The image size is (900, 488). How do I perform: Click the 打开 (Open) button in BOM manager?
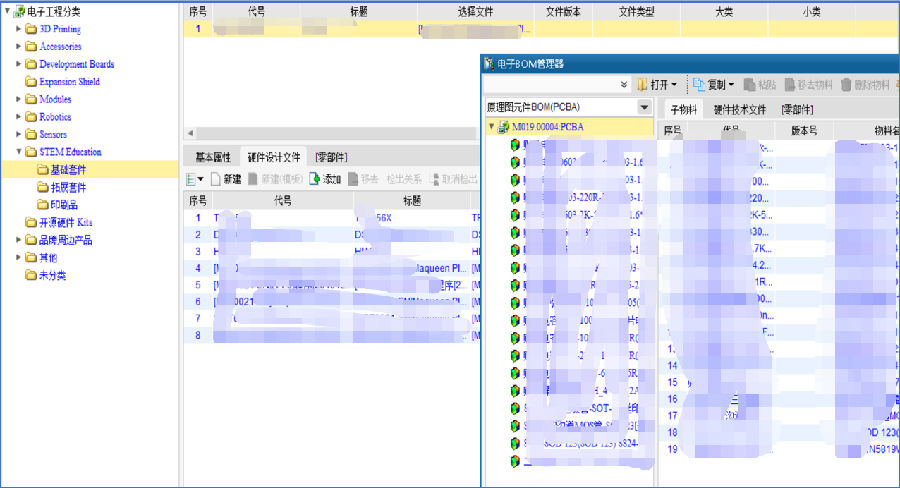(656, 85)
